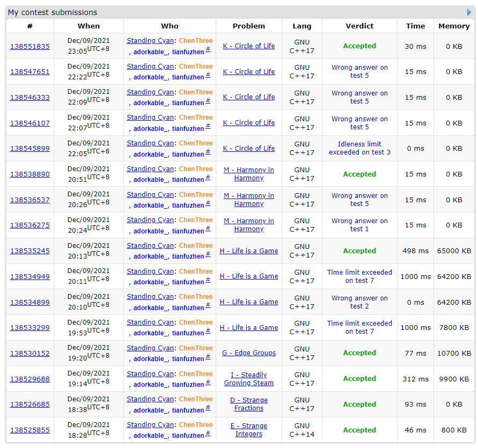Open ChenThree's profile in the 138551835 row
This screenshot has width=478, height=448.
click(195, 41)
